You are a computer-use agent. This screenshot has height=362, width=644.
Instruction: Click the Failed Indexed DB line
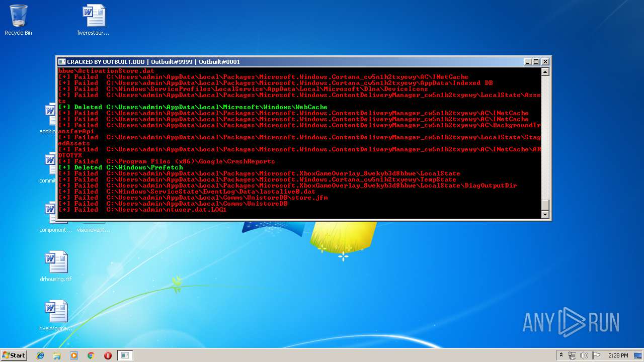[x=275, y=83]
